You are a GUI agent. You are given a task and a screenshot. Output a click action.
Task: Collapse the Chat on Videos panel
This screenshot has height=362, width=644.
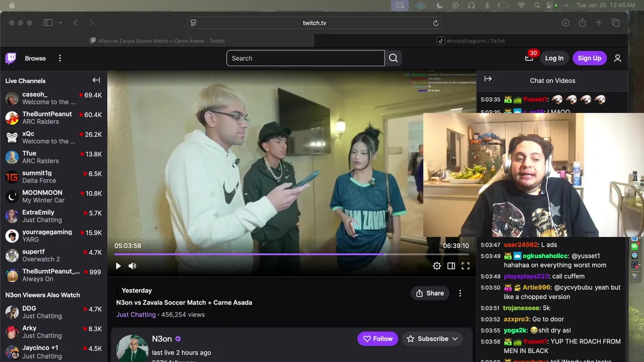(488, 79)
